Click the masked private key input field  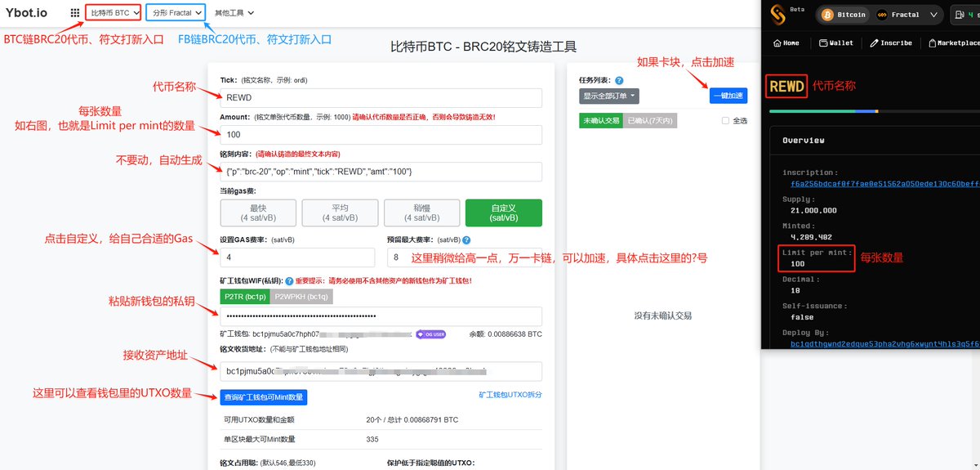(381, 316)
